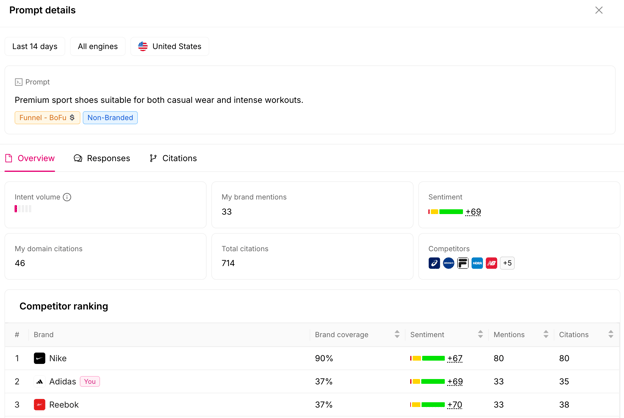Click the Intent volume info icon
The width and height of the screenshot is (624, 418).
(x=67, y=197)
